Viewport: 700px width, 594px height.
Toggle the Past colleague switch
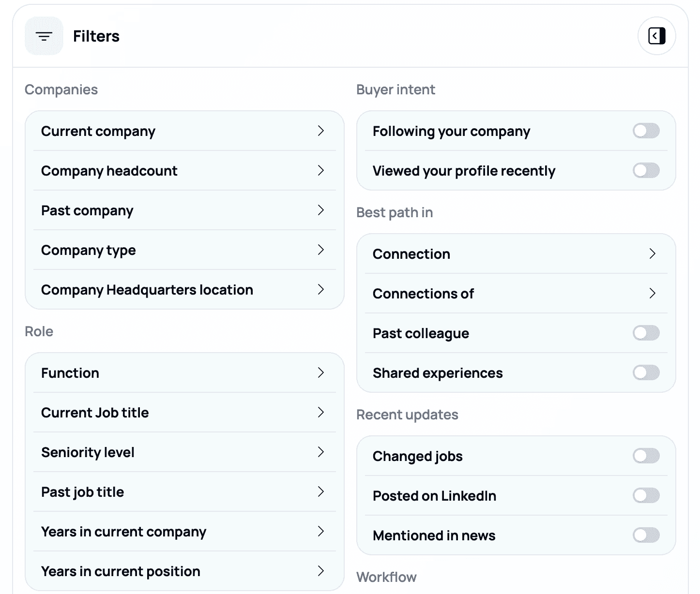[646, 333]
